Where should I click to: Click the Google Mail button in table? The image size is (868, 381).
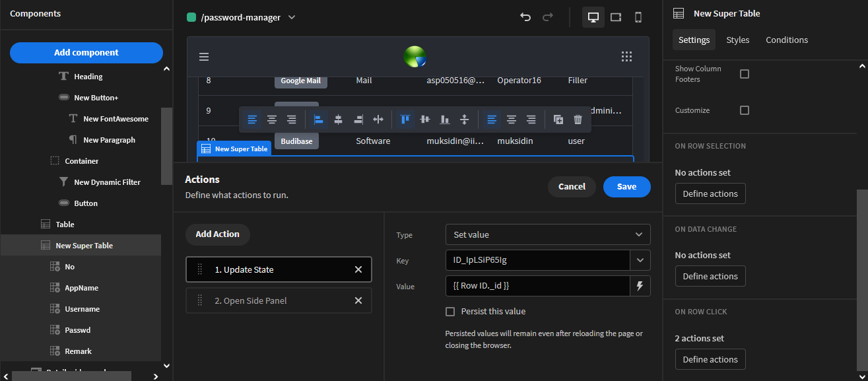pos(301,81)
